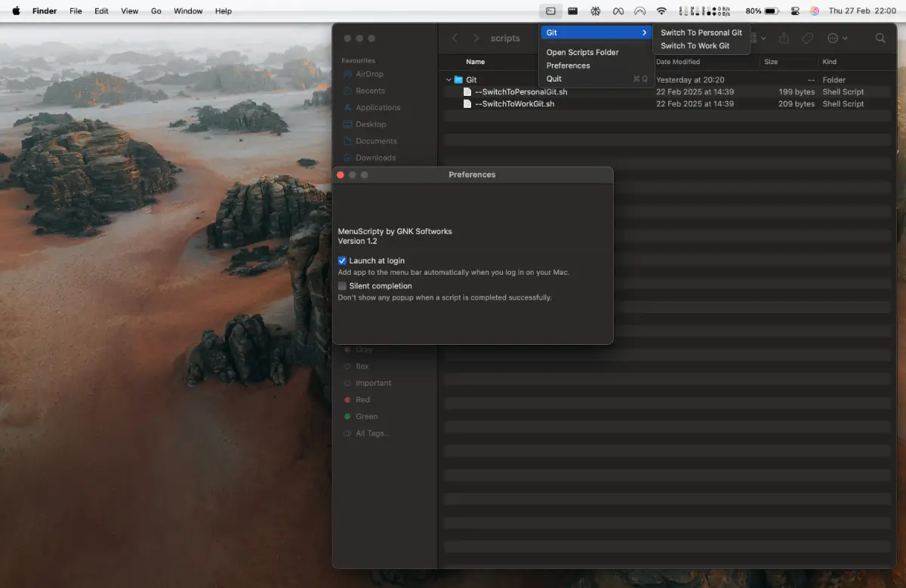This screenshot has width=906, height=588.
Task: Click the battery icon in menu bar
Action: point(771,11)
